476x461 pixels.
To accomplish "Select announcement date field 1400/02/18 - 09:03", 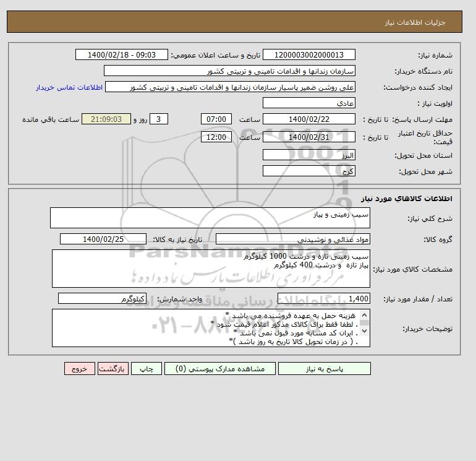I will 121,54.
